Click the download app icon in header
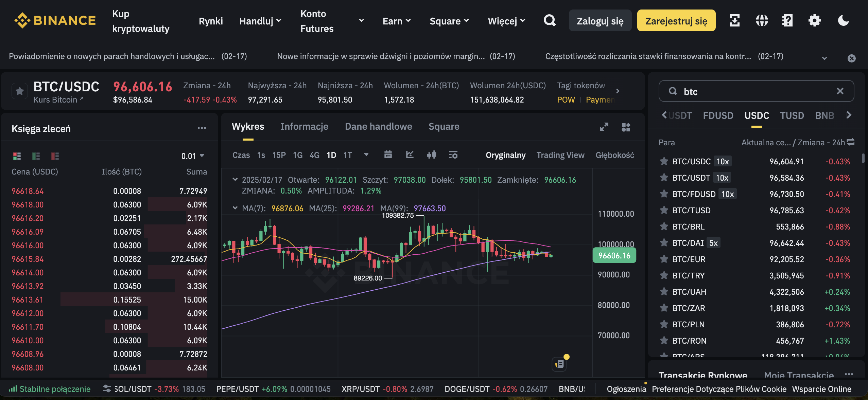This screenshot has width=868, height=400. pos(734,21)
